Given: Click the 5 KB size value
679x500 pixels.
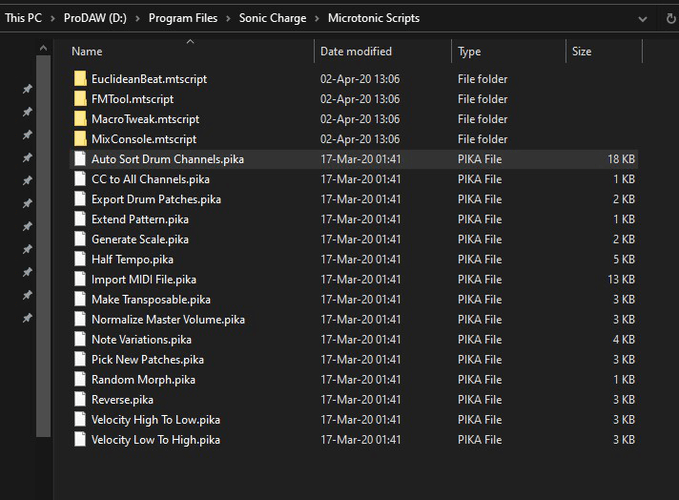Looking at the screenshot, I should point(624,259).
